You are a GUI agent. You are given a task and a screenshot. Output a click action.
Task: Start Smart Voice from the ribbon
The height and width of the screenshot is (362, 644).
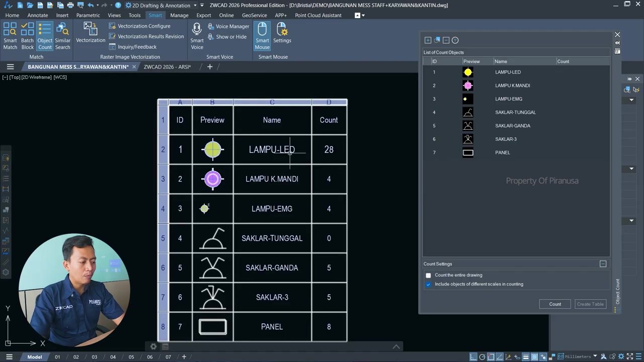point(197,36)
